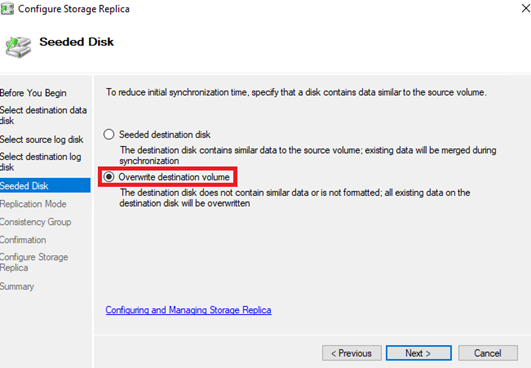Image resolution: width=531 pixels, height=368 pixels.
Task: Close the Configure Storage Replica wizard window
Action: pyautogui.click(x=525, y=8)
